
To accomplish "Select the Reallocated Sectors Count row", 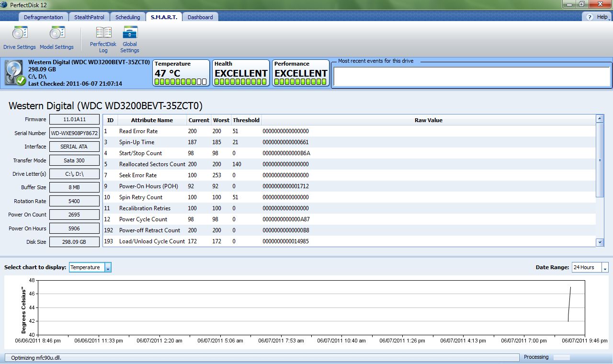I will pos(350,164).
